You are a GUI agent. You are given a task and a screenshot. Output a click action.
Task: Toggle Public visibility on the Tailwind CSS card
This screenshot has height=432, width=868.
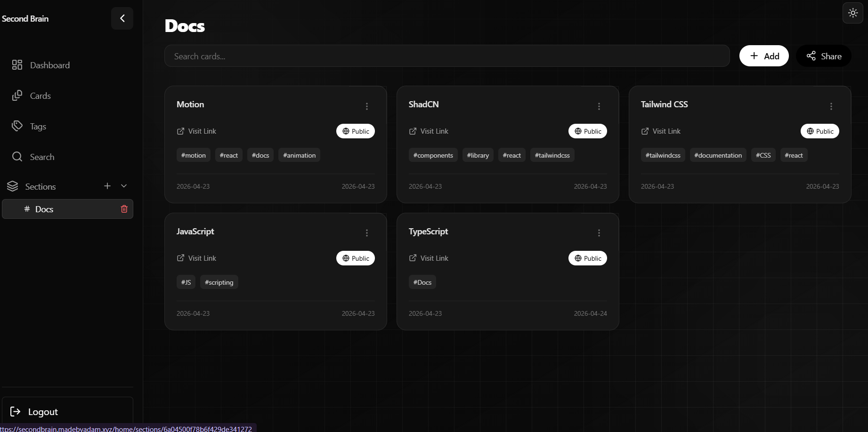click(x=820, y=131)
